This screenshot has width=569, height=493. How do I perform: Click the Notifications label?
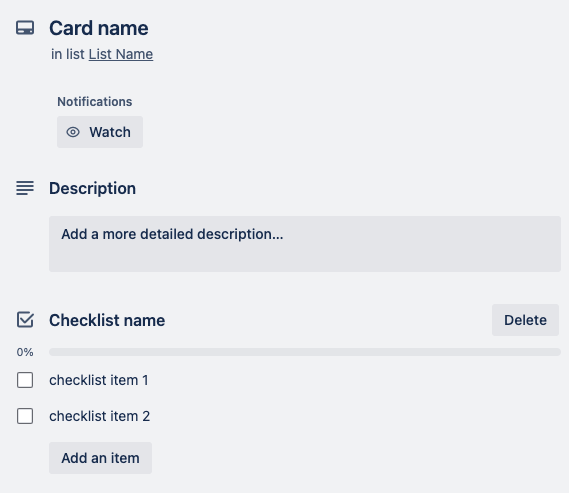pos(95,102)
